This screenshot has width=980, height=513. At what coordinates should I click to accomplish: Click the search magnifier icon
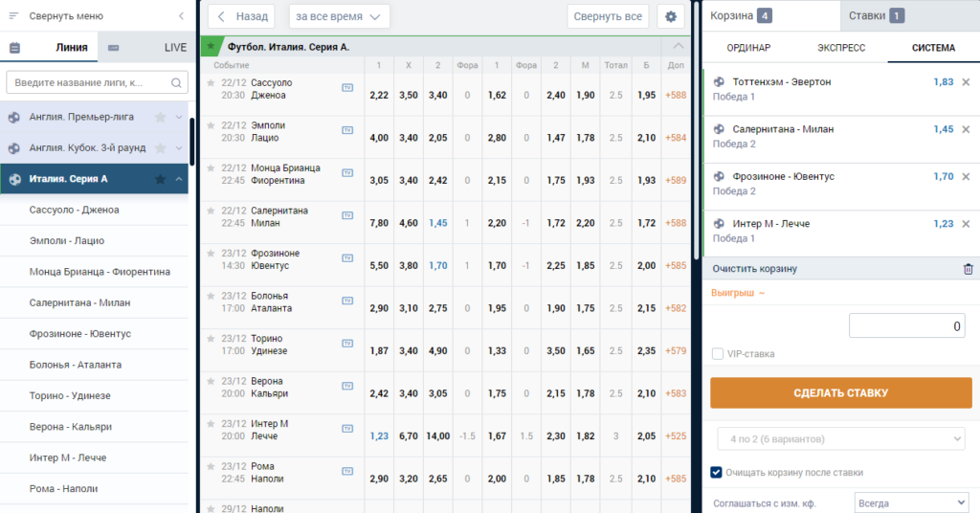click(x=176, y=82)
